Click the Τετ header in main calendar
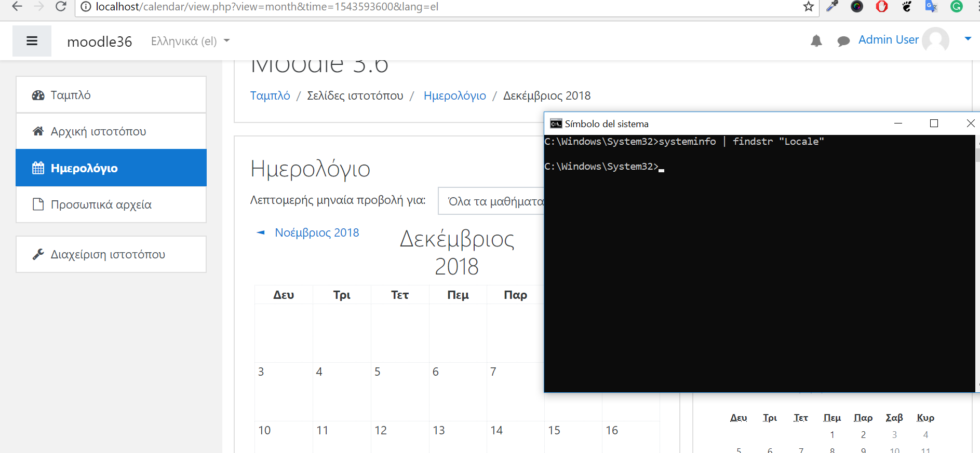The height and width of the screenshot is (453, 980). 400,295
